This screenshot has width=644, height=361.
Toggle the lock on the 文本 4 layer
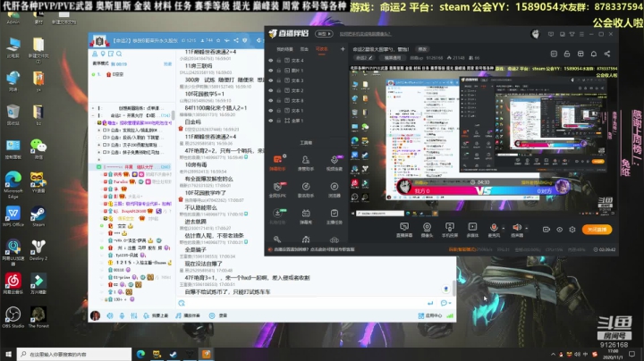point(278,60)
